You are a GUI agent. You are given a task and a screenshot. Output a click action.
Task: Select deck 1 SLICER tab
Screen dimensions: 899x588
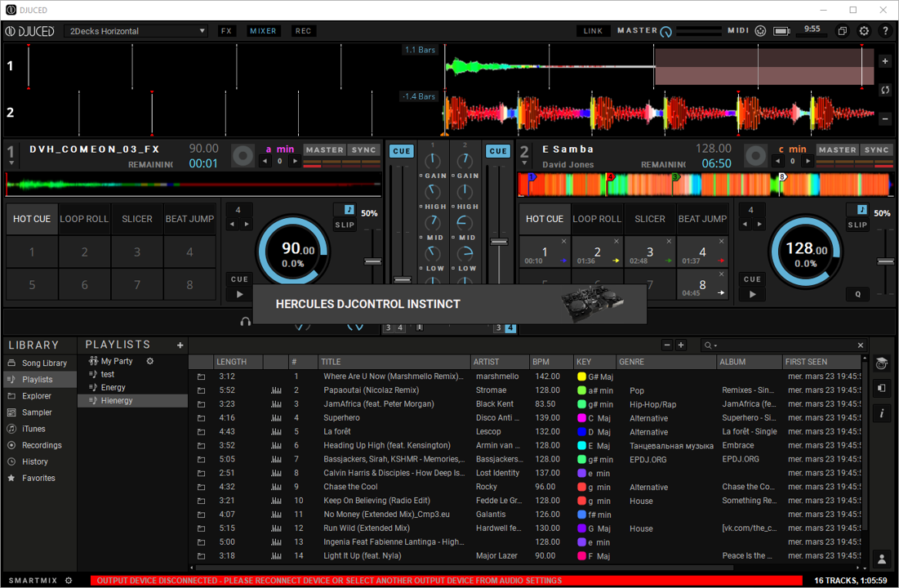[137, 219]
